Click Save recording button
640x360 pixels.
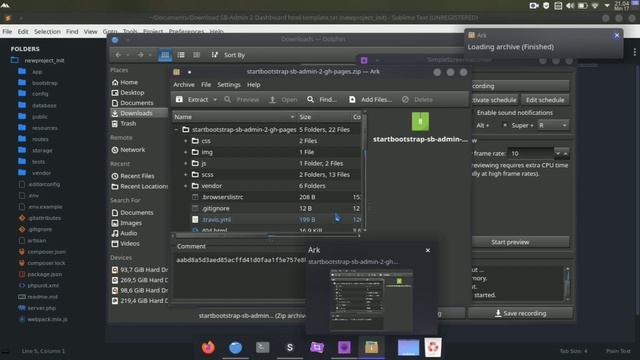[x=520, y=313]
